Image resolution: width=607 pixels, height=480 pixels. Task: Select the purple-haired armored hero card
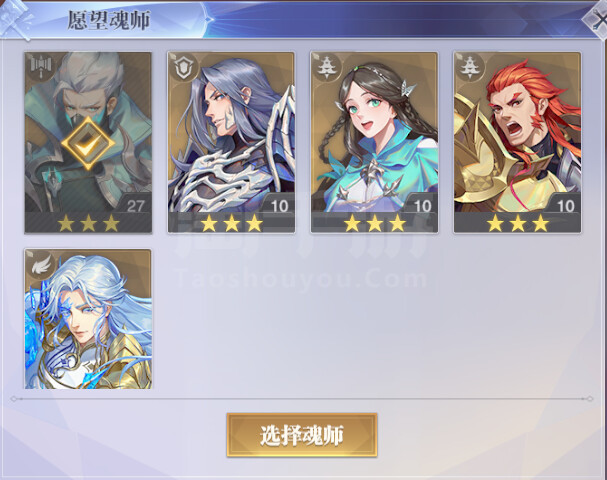pyautogui.click(x=231, y=143)
